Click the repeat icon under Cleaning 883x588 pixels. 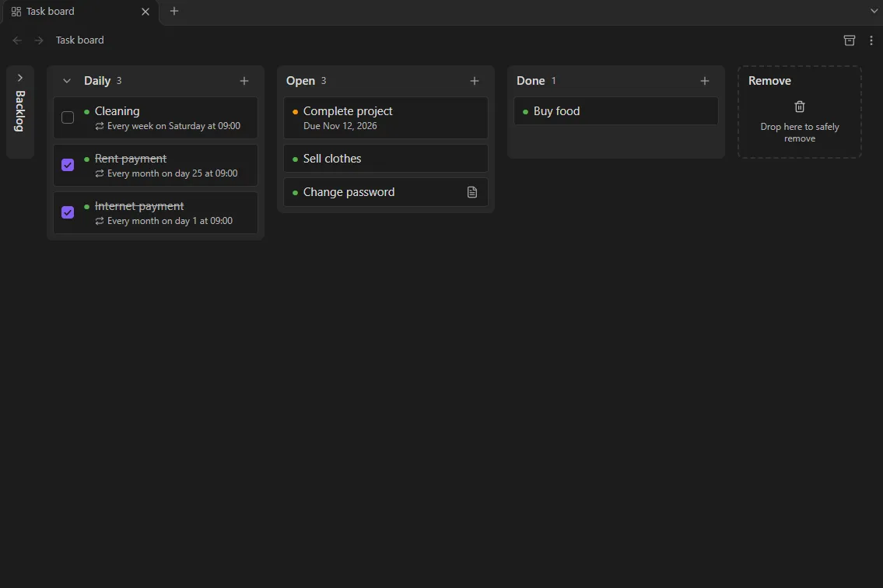pyautogui.click(x=100, y=126)
